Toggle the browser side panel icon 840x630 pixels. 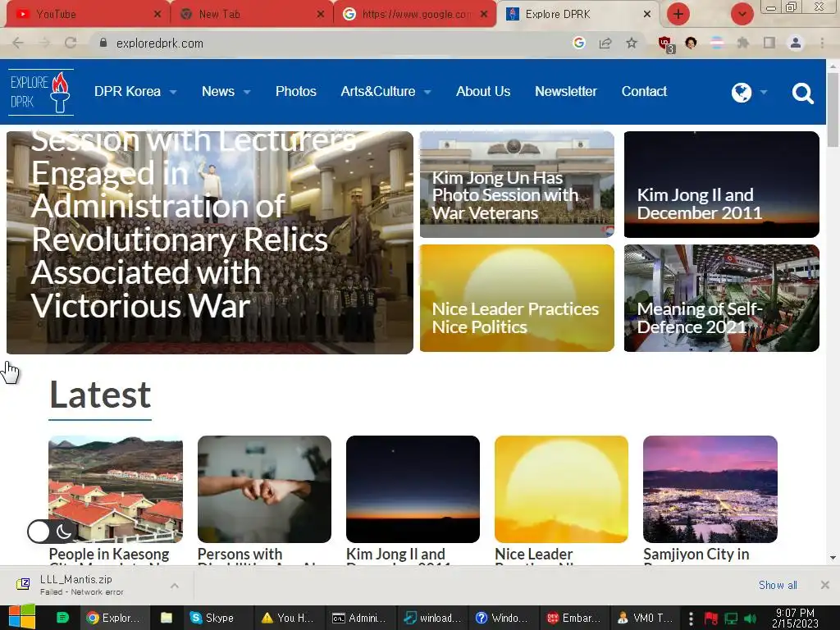[769, 43]
